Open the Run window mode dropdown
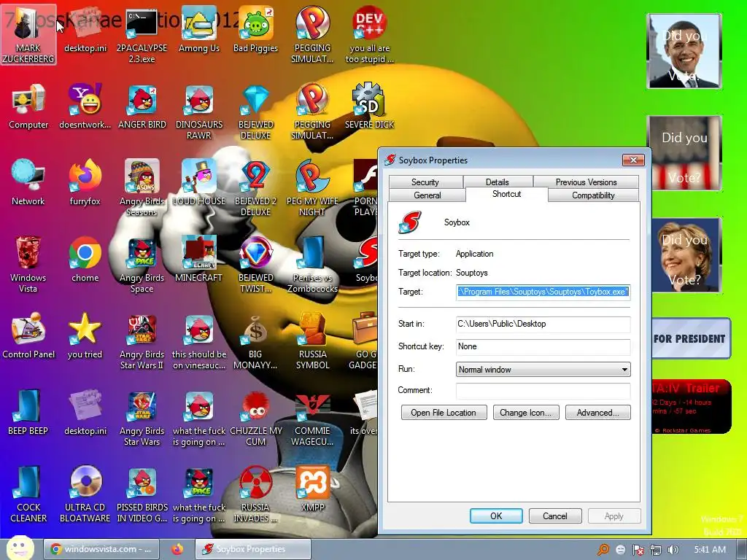The height and width of the screenshot is (560, 747). click(543, 370)
